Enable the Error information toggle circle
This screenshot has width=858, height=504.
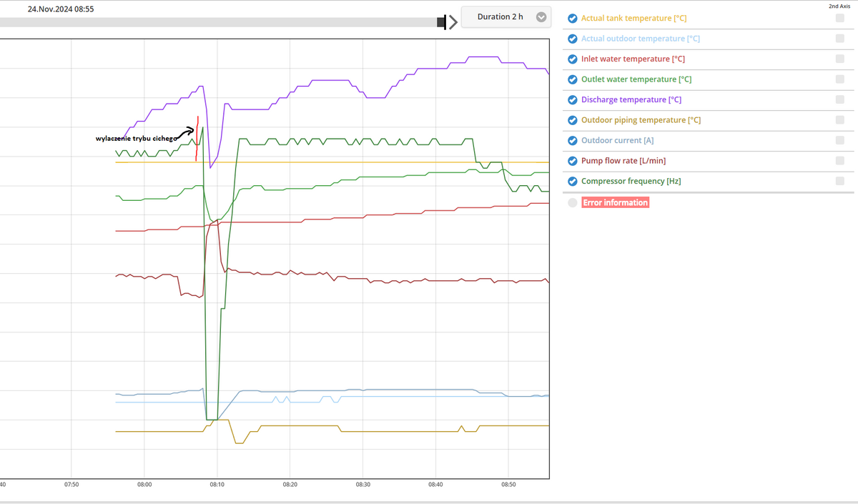[572, 203]
